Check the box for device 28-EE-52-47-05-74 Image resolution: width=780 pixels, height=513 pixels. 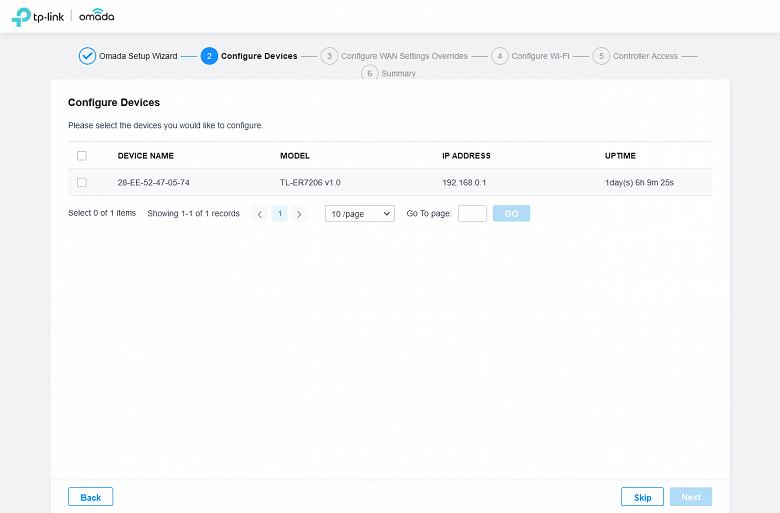82,182
